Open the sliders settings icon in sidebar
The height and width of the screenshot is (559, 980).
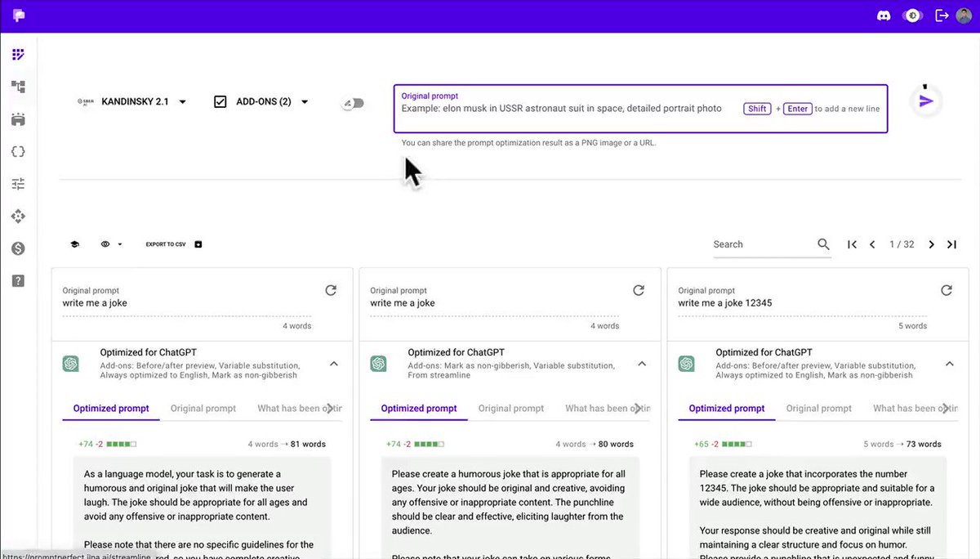coord(18,184)
